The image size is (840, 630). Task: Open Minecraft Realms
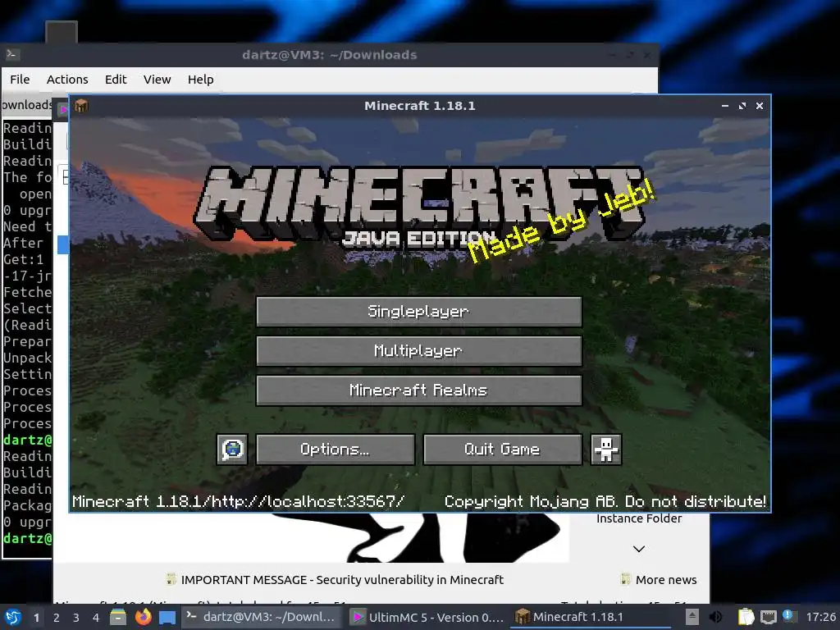(x=419, y=390)
